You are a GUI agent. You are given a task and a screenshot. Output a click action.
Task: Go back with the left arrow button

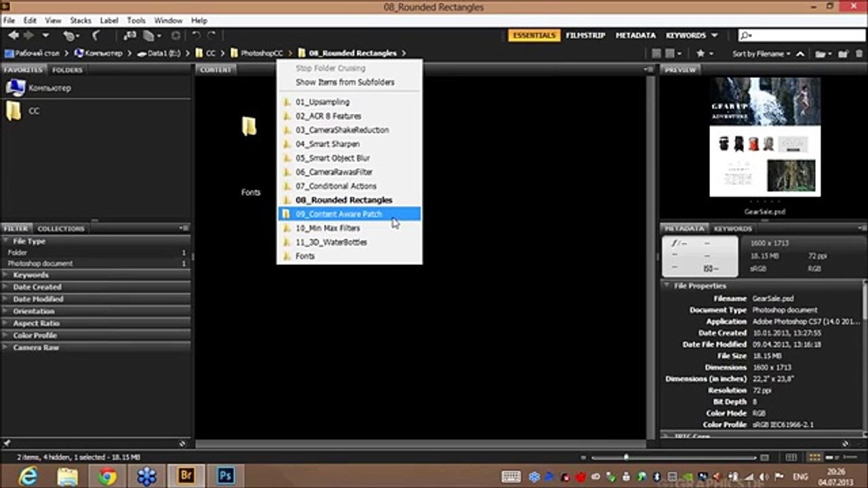point(13,35)
